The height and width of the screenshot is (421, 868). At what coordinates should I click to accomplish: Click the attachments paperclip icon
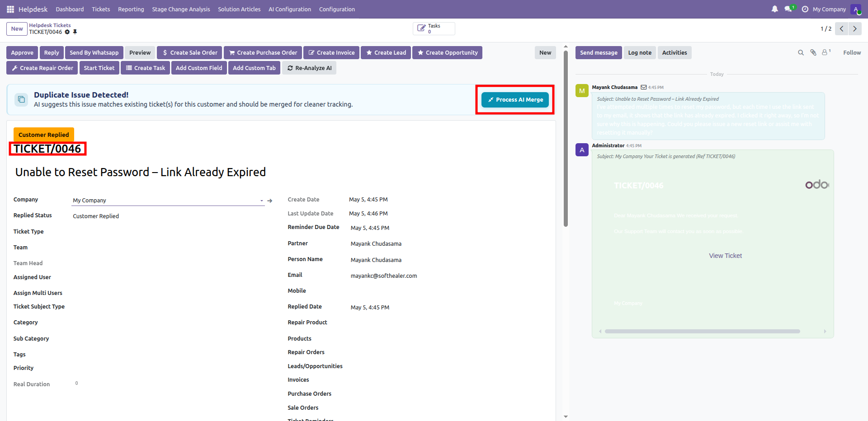click(813, 53)
